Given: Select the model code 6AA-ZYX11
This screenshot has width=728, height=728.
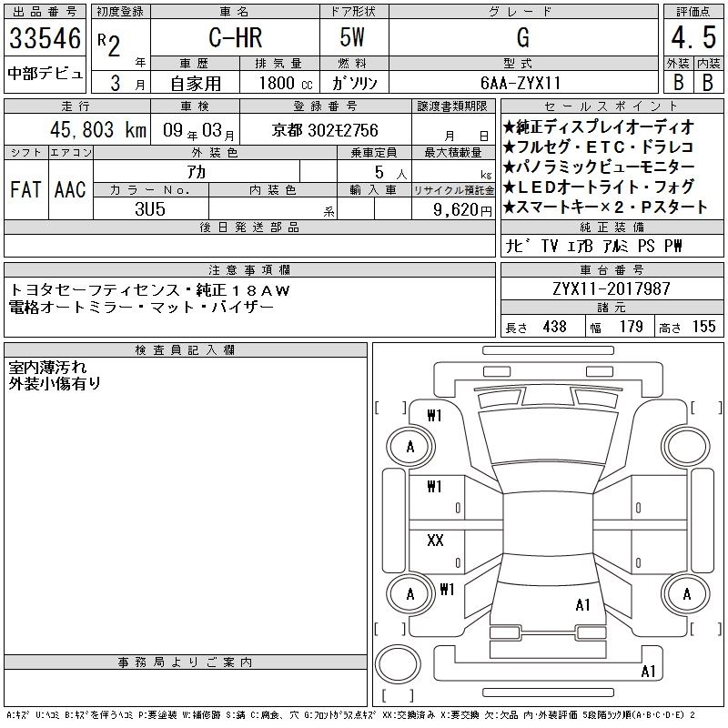Looking at the screenshot, I should [x=521, y=83].
